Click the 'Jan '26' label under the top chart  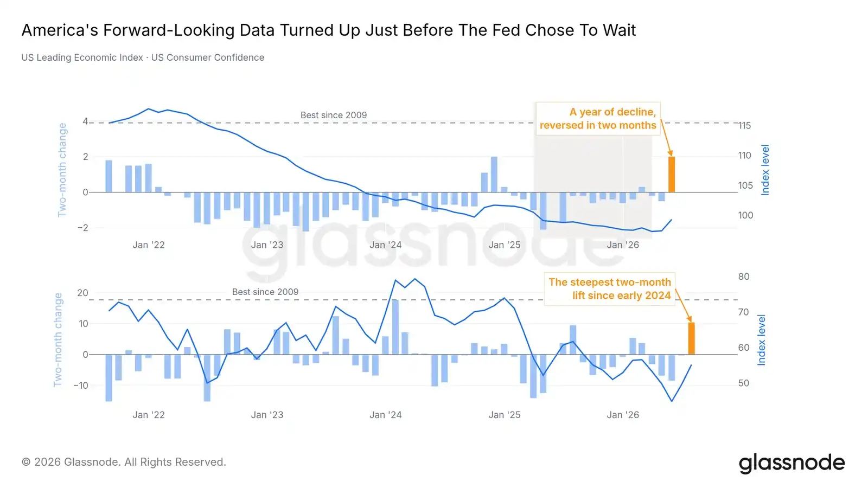(x=623, y=245)
